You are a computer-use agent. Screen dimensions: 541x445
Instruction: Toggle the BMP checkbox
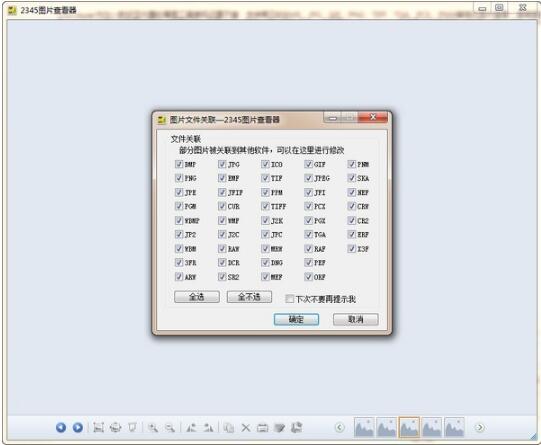(x=179, y=164)
